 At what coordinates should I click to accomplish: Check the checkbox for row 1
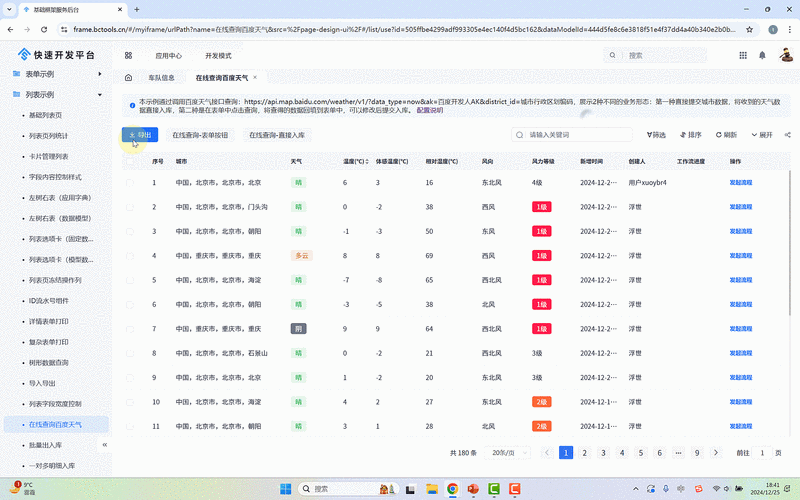[129, 183]
